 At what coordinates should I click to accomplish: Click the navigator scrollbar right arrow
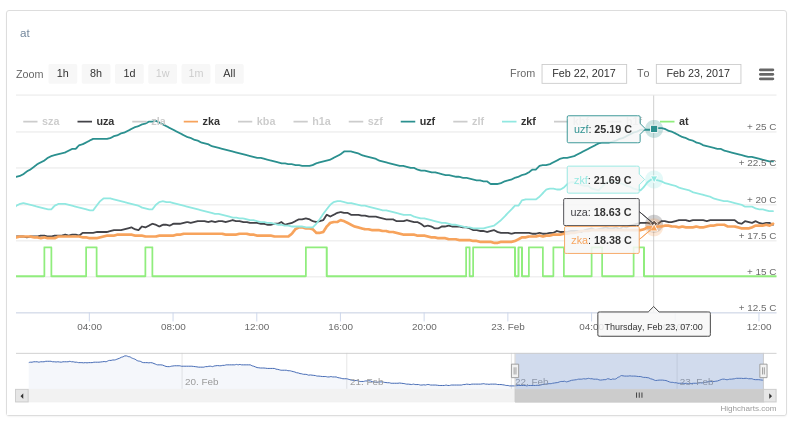(x=770, y=396)
